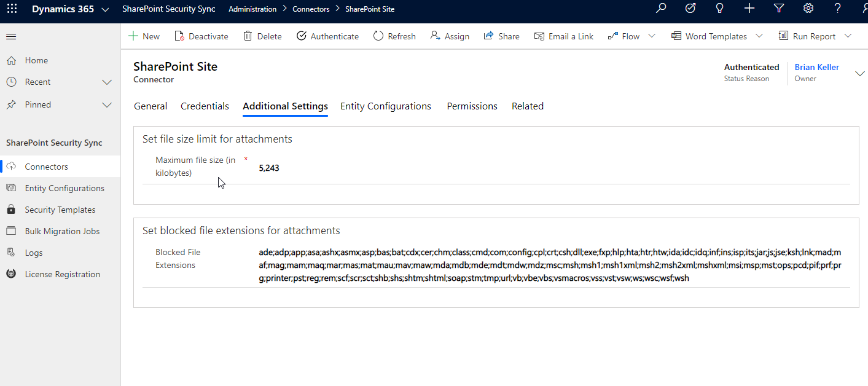Click the Connectors cloud icon
868x386 pixels.
[11, 167]
